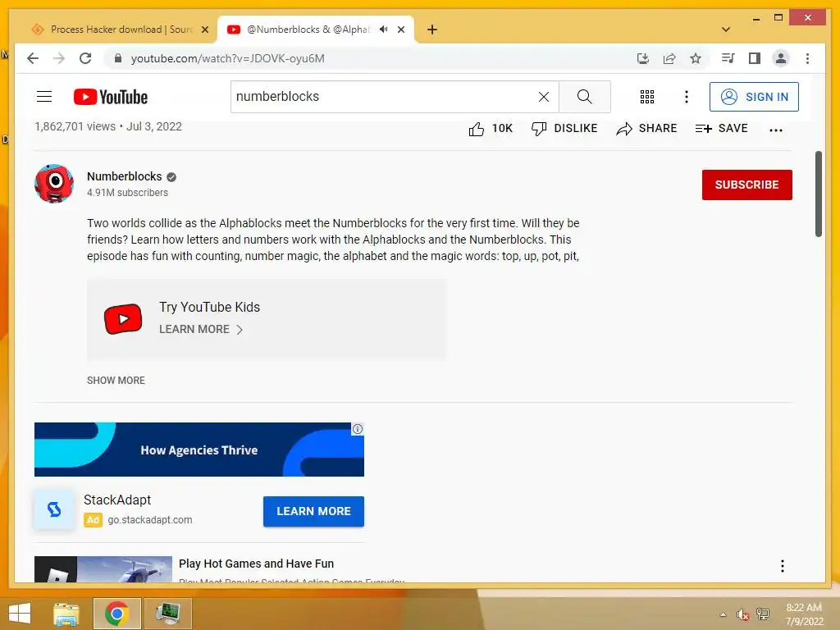Toggle the Chrome side panel icon
The image size is (840, 630).
[755, 58]
